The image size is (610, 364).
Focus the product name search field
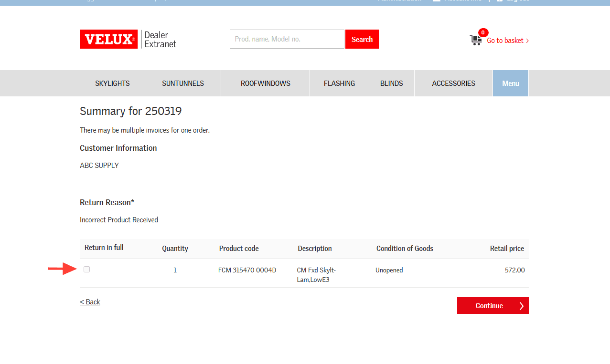pyautogui.click(x=287, y=39)
